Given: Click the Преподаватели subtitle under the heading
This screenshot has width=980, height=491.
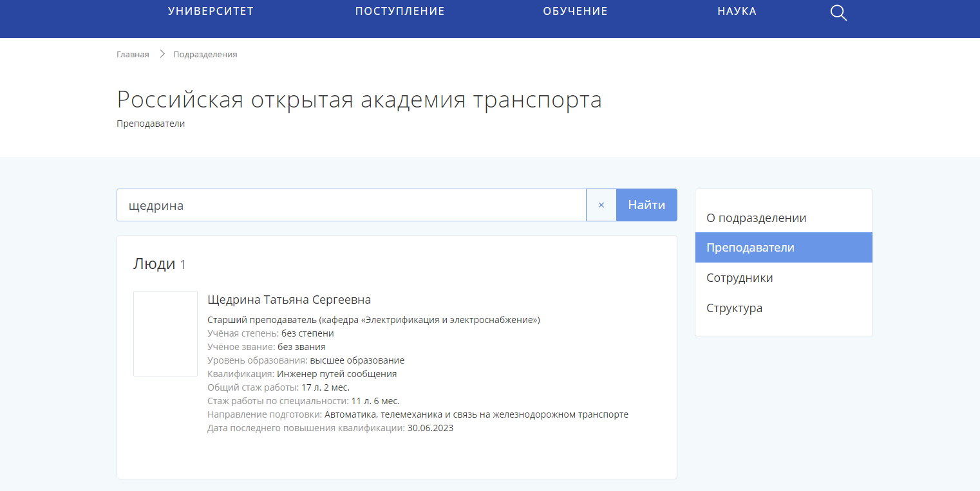Looking at the screenshot, I should [151, 124].
